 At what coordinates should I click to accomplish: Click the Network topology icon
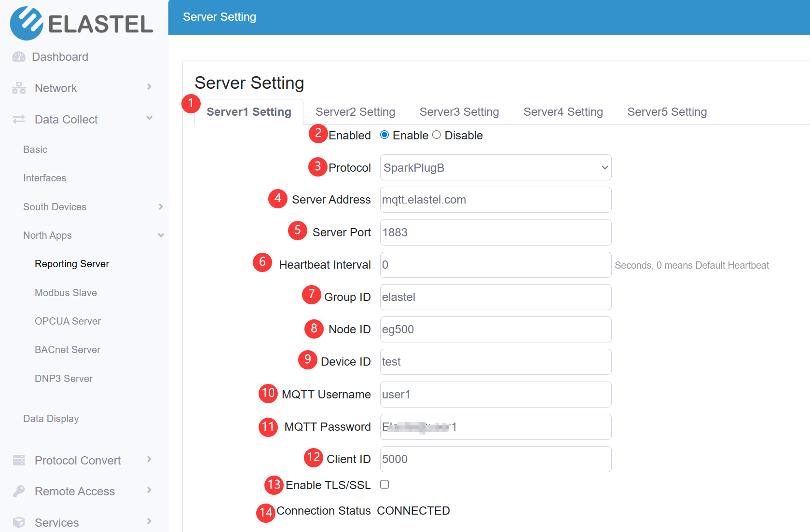point(19,88)
